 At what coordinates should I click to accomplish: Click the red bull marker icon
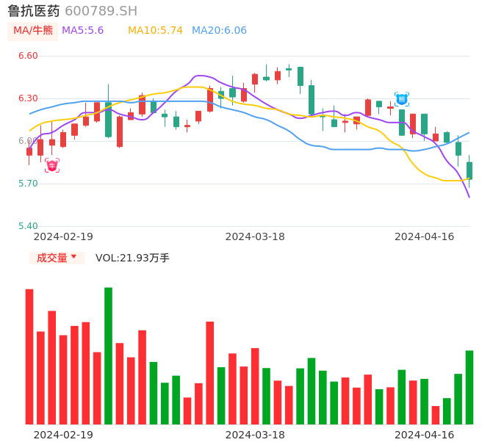pos(52,165)
